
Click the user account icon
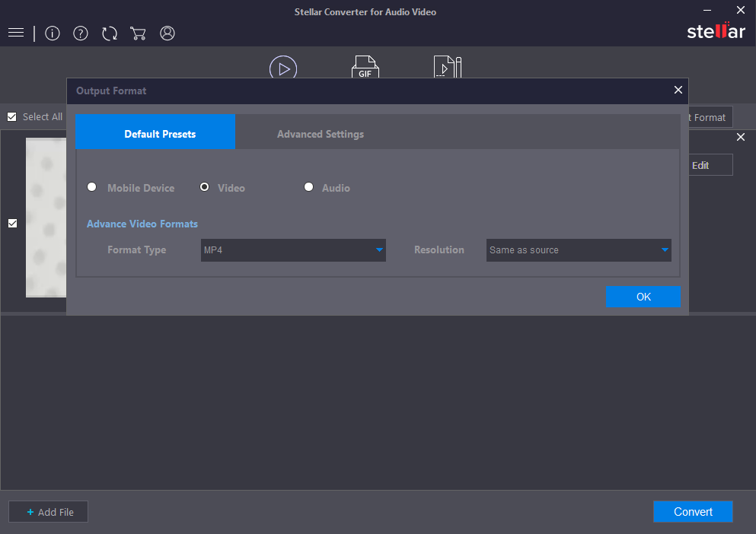pyautogui.click(x=167, y=33)
